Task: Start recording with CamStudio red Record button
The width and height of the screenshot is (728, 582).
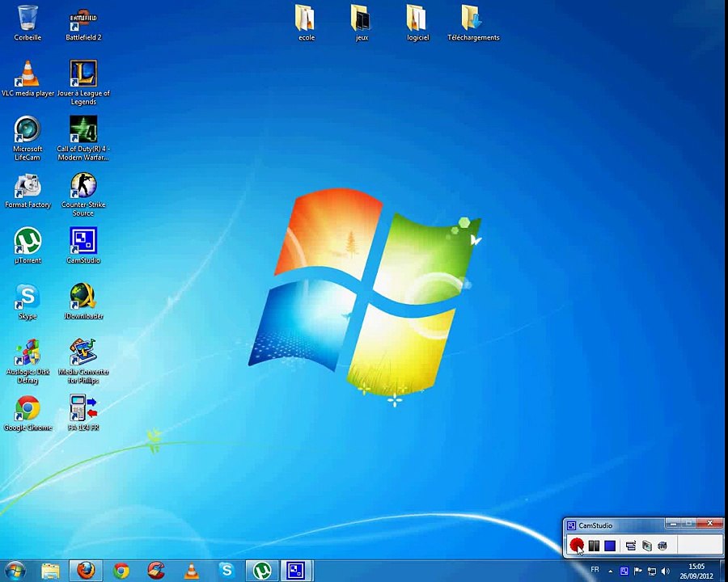Action: tap(577, 545)
